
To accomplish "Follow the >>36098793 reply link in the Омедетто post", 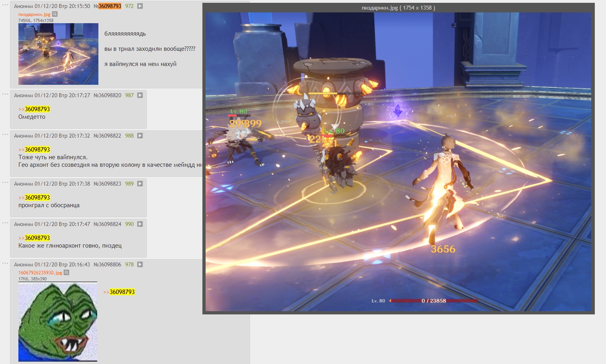I will tap(34, 109).
